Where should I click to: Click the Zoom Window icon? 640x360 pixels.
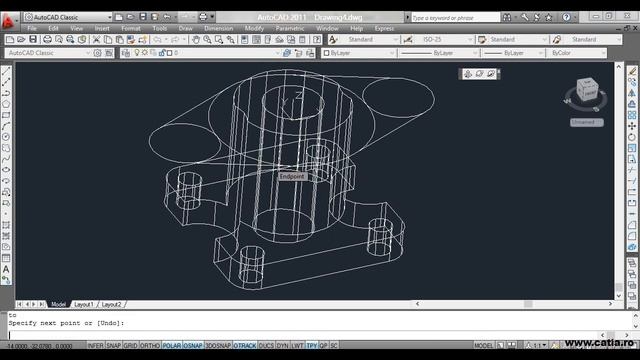click(x=219, y=40)
